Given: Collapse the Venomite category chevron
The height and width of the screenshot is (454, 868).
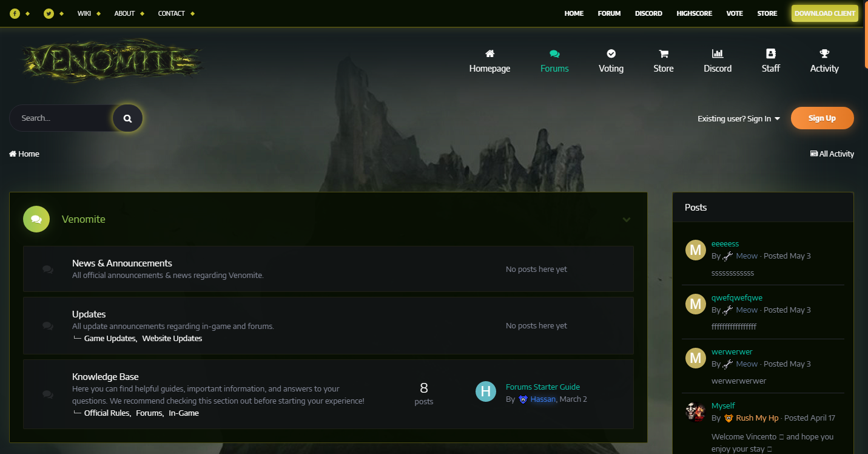Looking at the screenshot, I should click(627, 220).
